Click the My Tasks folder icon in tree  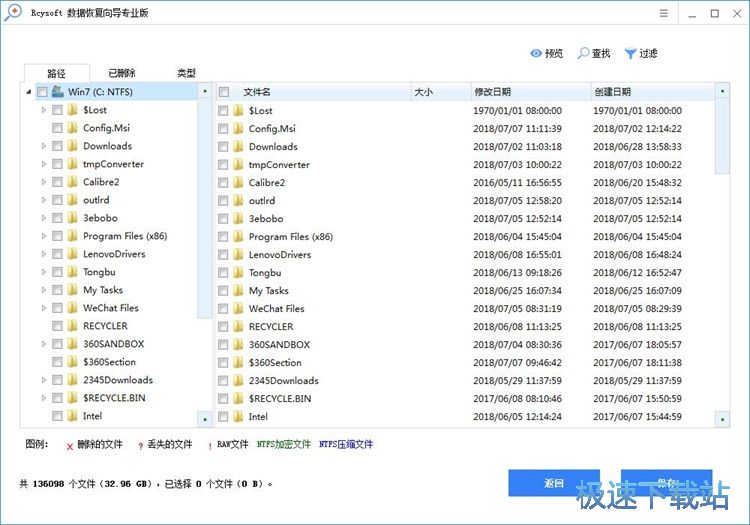72,290
